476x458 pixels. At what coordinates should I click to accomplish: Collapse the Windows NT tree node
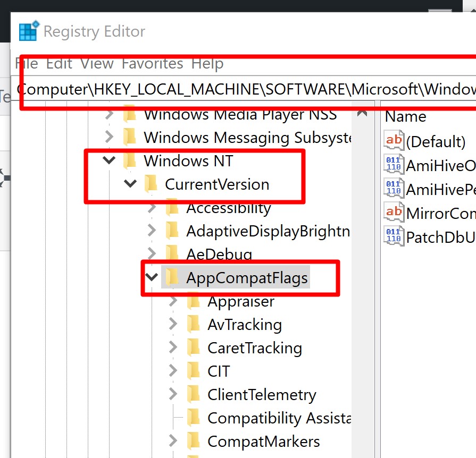109,160
